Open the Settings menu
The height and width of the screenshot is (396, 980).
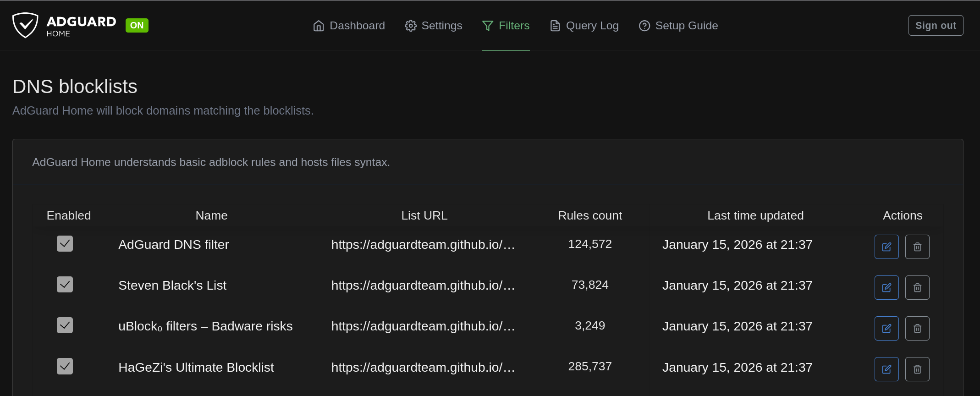[433, 26]
